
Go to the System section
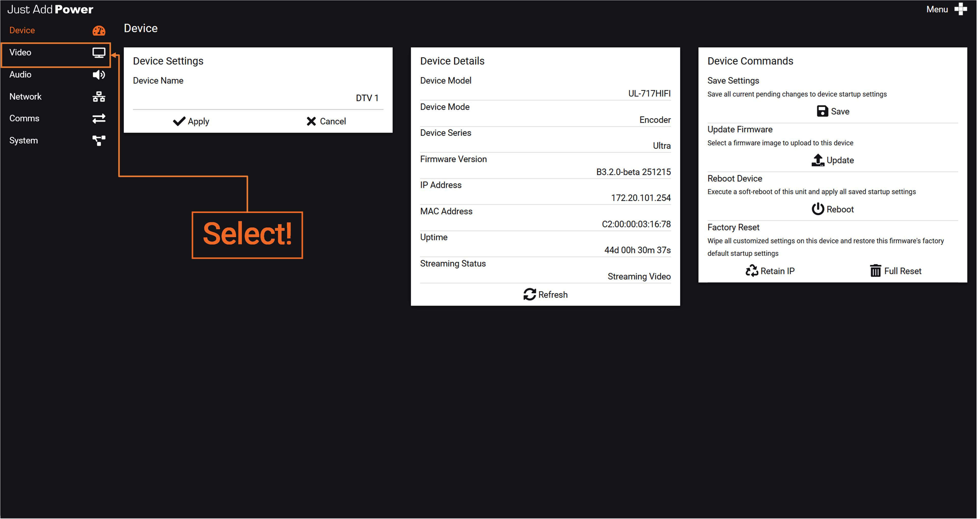pyautogui.click(x=24, y=141)
